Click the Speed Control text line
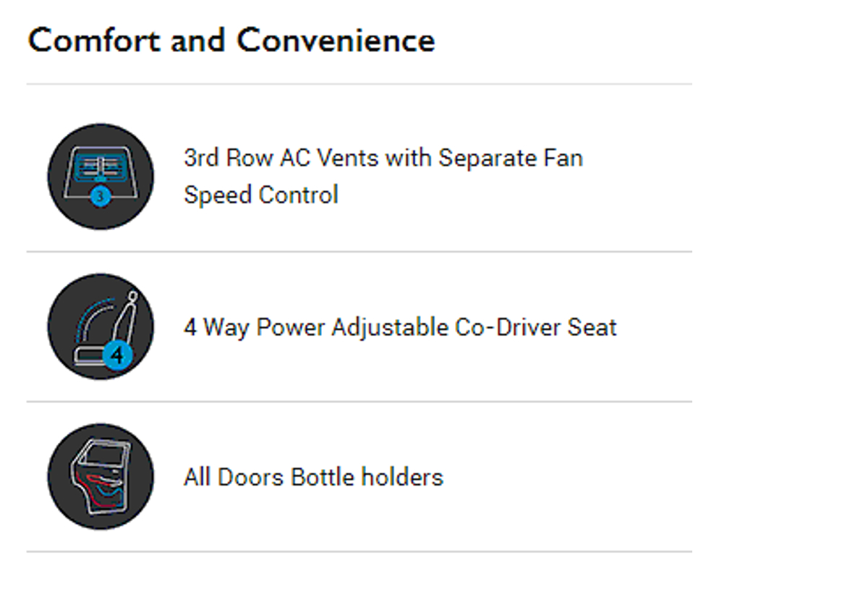Viewport: 868px width, 605px height. pos(261,195)
